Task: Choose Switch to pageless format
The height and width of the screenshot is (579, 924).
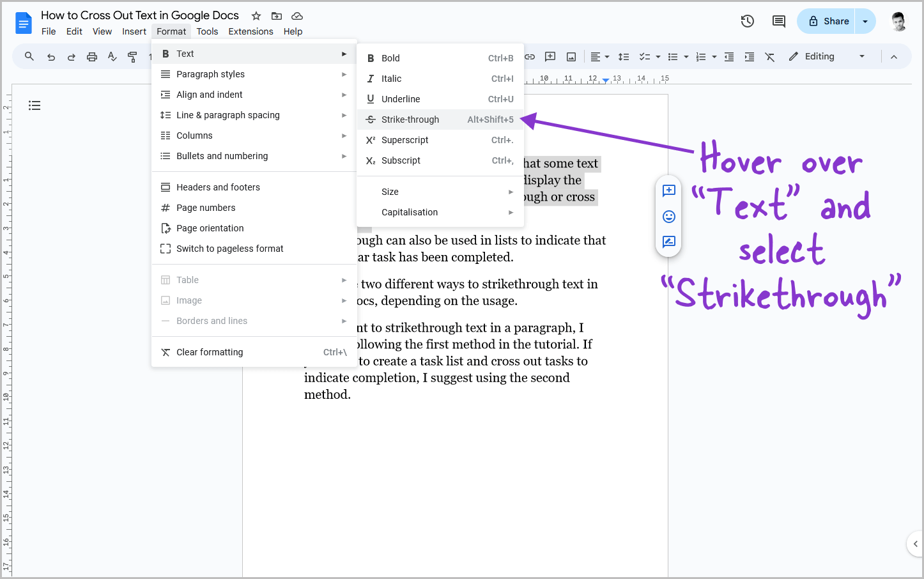Action: point(254,249)
